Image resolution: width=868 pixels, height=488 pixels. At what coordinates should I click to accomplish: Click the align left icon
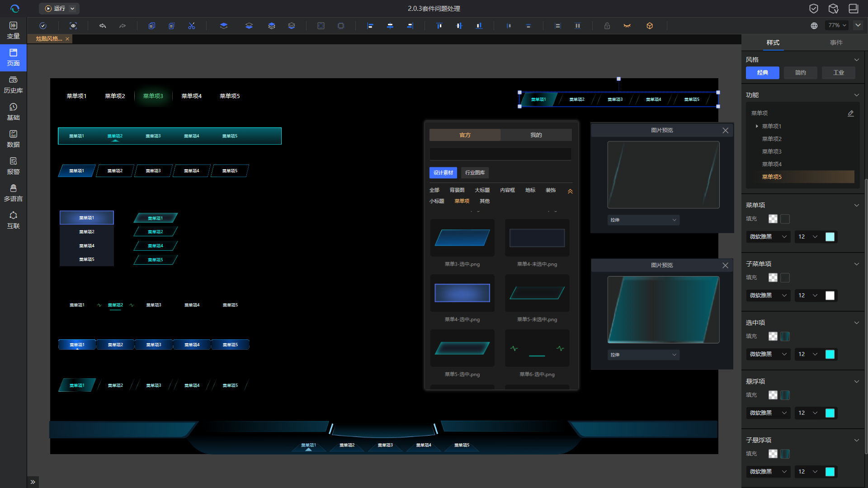point(370,26)
